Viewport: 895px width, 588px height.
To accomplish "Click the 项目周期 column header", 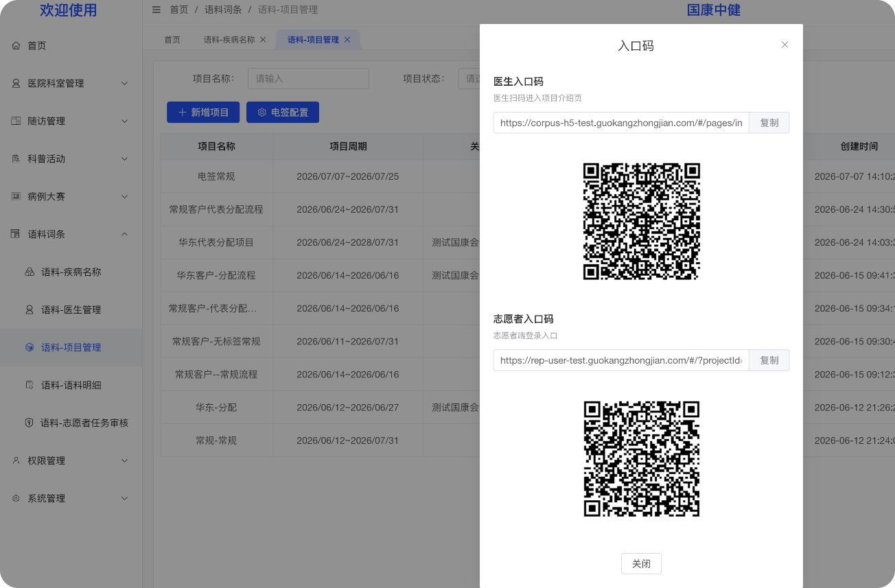I will coord(348,146).
